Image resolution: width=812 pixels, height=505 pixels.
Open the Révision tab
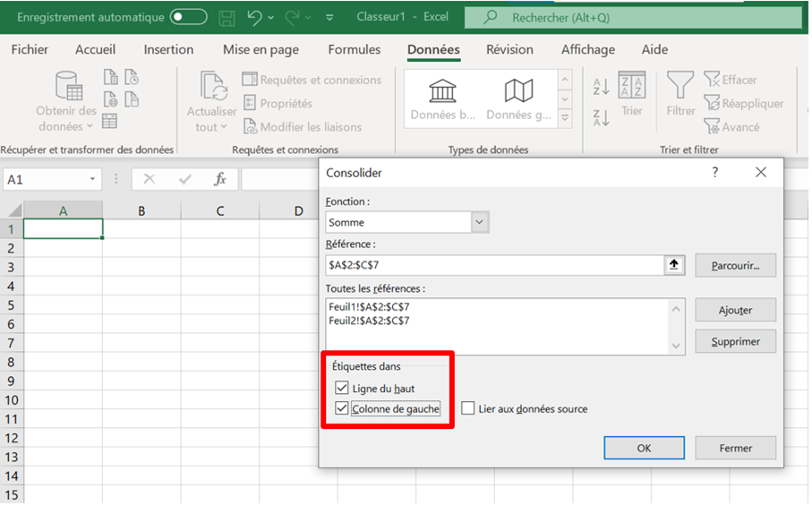pyautogui.click(x=509, y=50)
